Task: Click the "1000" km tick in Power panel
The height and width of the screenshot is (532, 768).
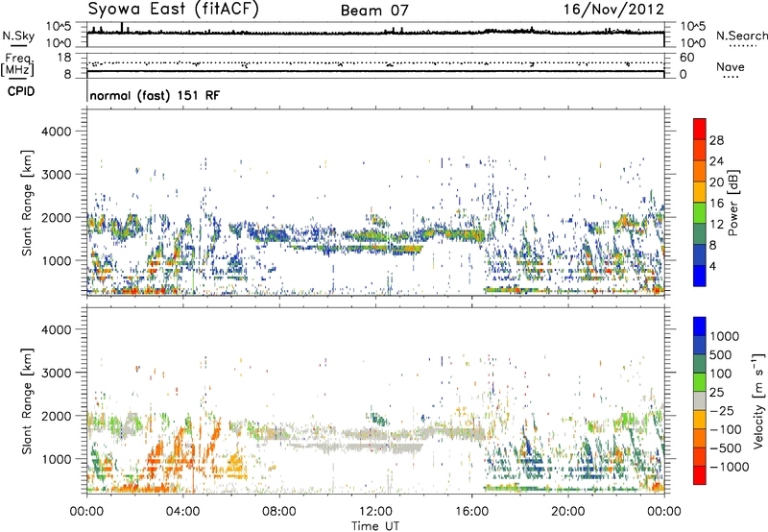Action: (56, 260)
